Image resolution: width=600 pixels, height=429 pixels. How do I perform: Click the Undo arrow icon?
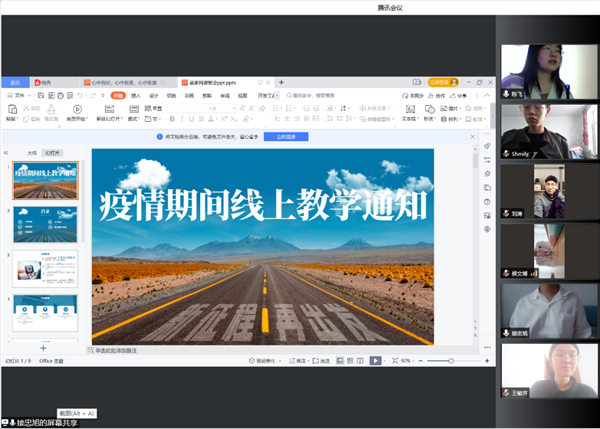[x=80, y=95]
